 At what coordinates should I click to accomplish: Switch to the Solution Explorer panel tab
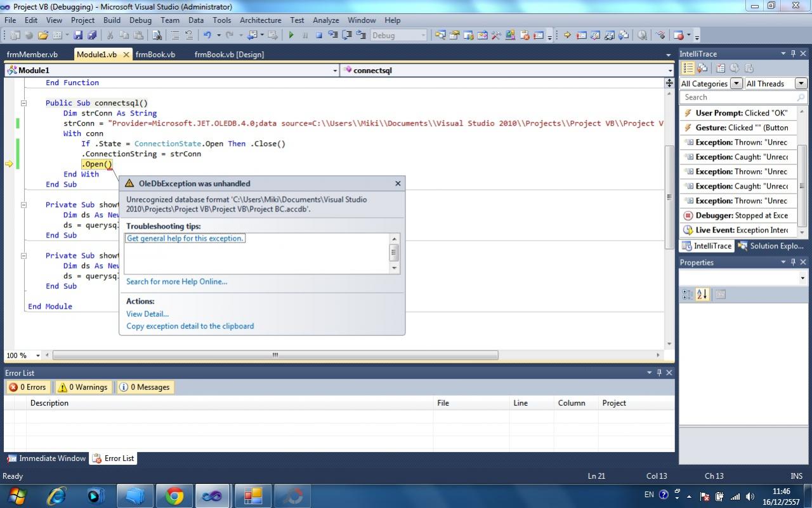(x=771, y=246)
